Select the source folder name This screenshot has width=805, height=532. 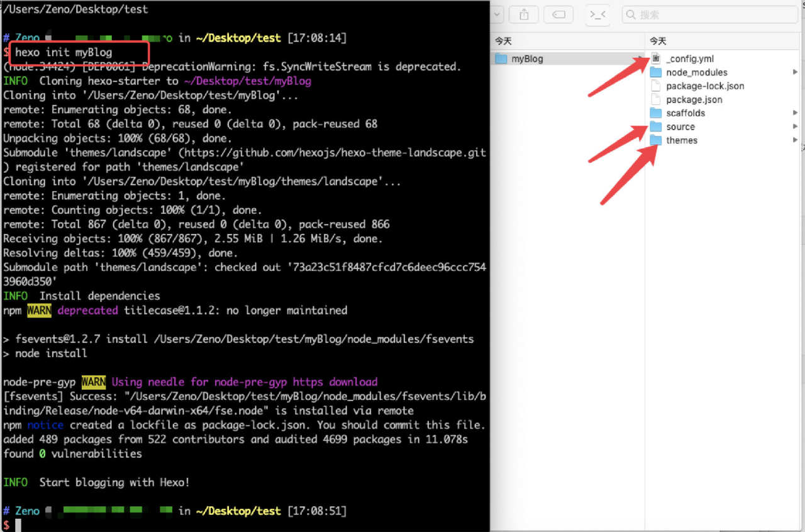point(680,127)
